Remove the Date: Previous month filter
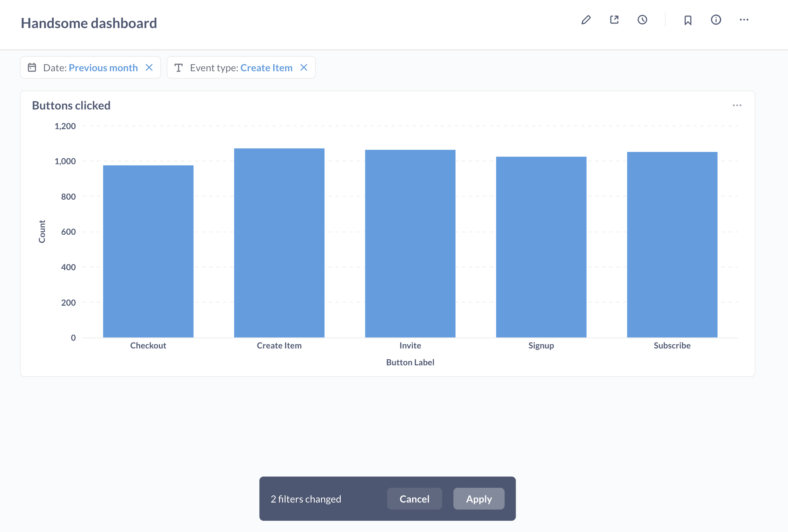The width and height of the screenshot is (788, 532). pyautogui.click(x=149, y=67)
